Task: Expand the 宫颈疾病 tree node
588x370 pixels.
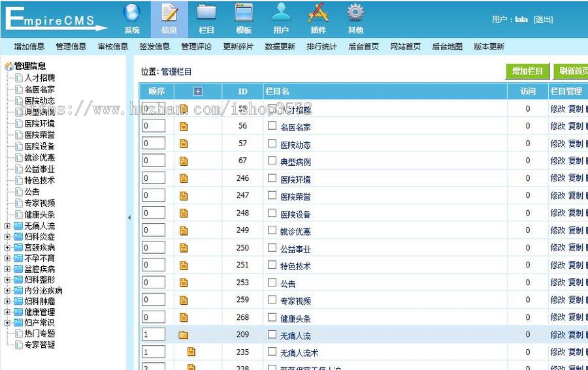Action: [x=7, y=247]
